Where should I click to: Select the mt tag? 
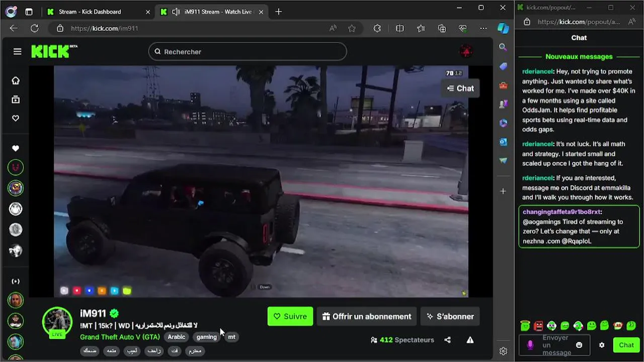coord(231,337)
